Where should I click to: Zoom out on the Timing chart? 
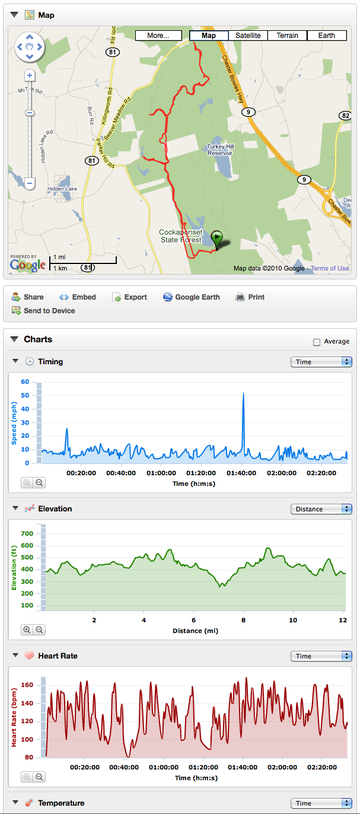39,483
